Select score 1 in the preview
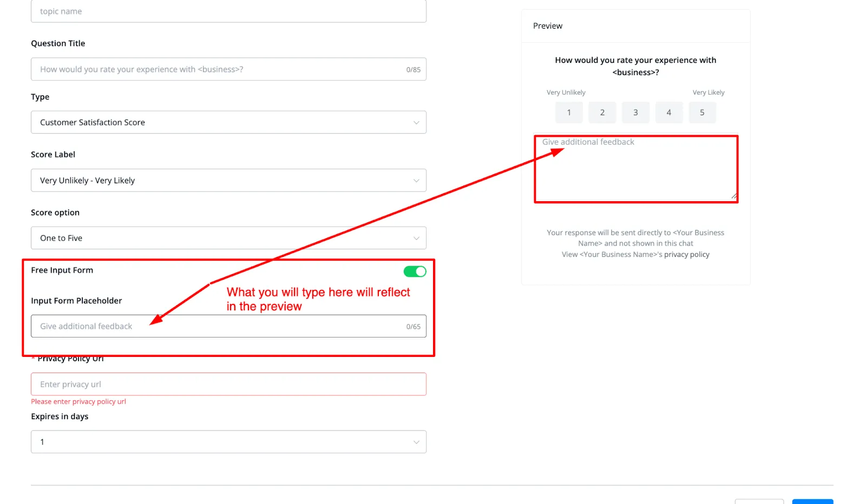The width and height of the screenshot is (866, 504). click(x=569, y=112)
